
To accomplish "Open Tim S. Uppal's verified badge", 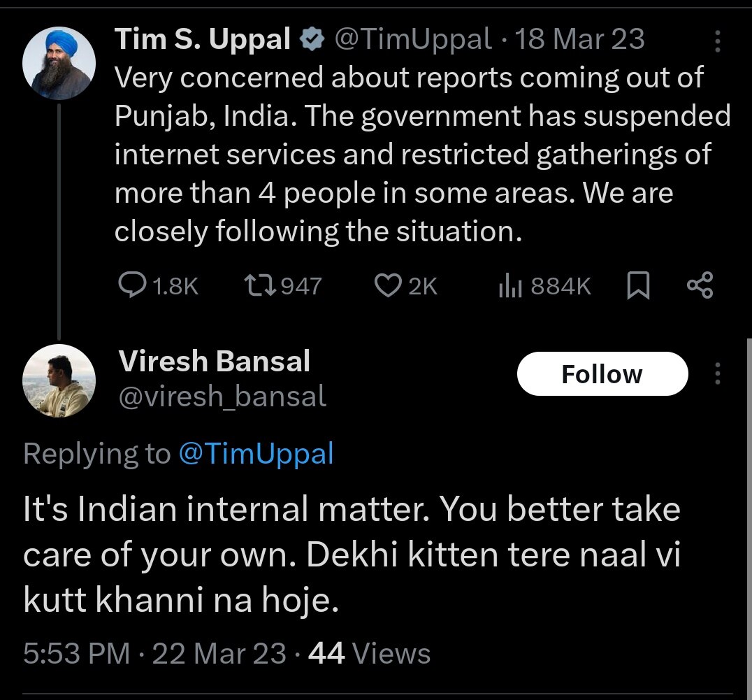I will (x=310, y=41).
